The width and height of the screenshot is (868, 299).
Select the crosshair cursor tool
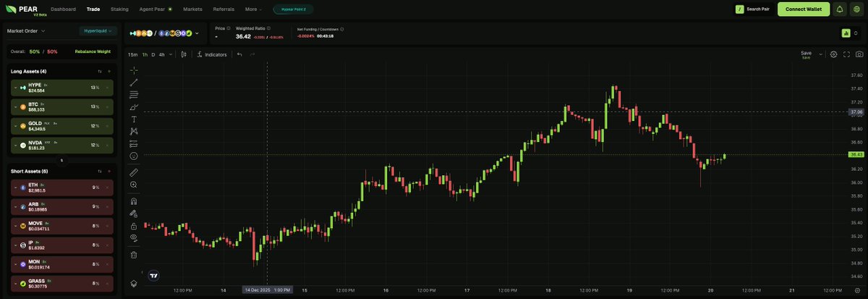[x=134, y=70]
